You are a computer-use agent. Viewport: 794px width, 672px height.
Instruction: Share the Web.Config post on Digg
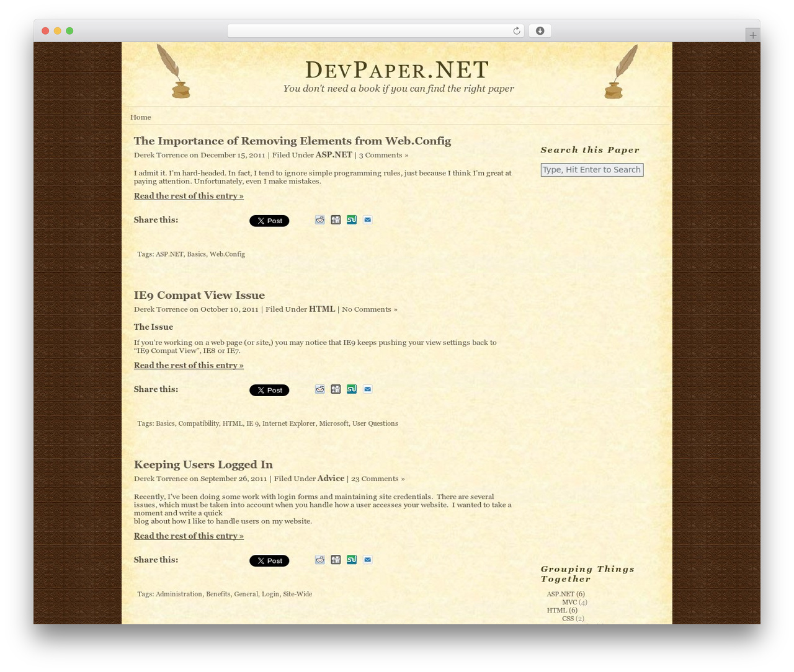point(336,219)
